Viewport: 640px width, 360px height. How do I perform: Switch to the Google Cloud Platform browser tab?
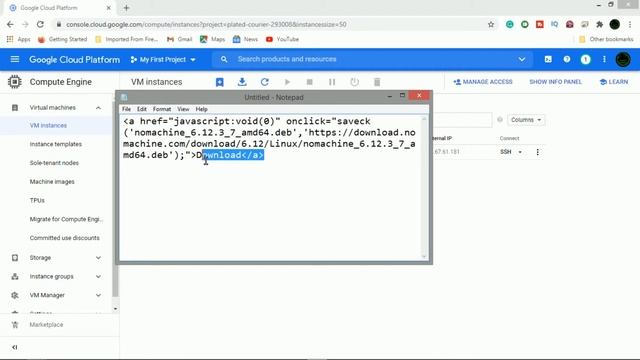click(x=60, y=8)
